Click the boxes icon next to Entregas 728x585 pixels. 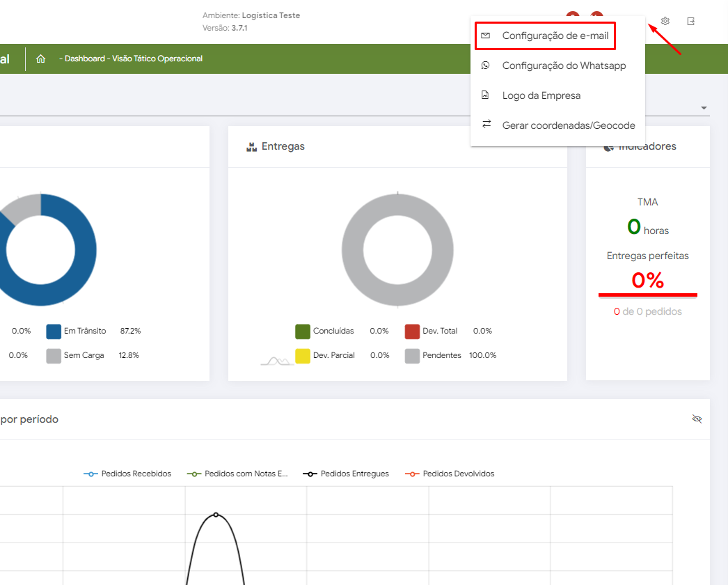pyautogui.click(x=252, y=147)
